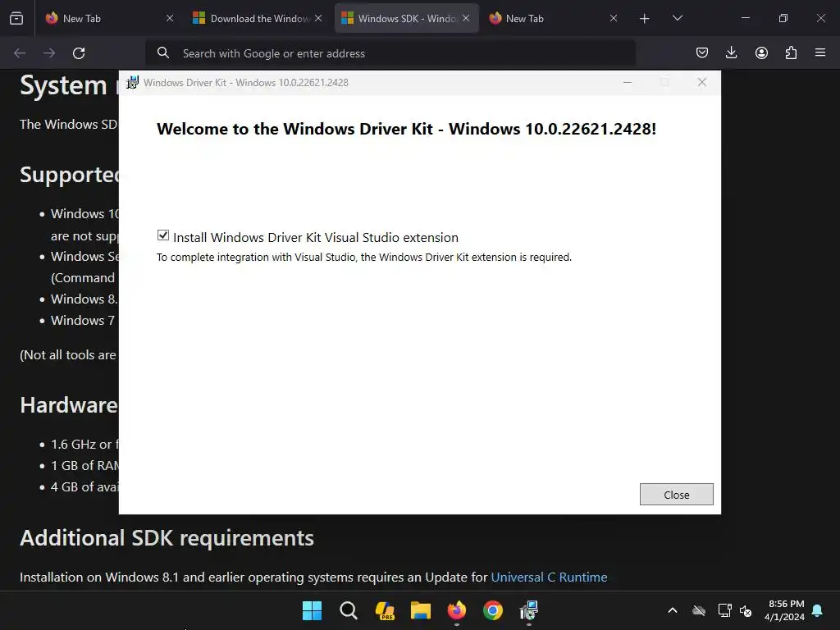
Task: Open the Windows Start menu
Action: tap(312, 610)
